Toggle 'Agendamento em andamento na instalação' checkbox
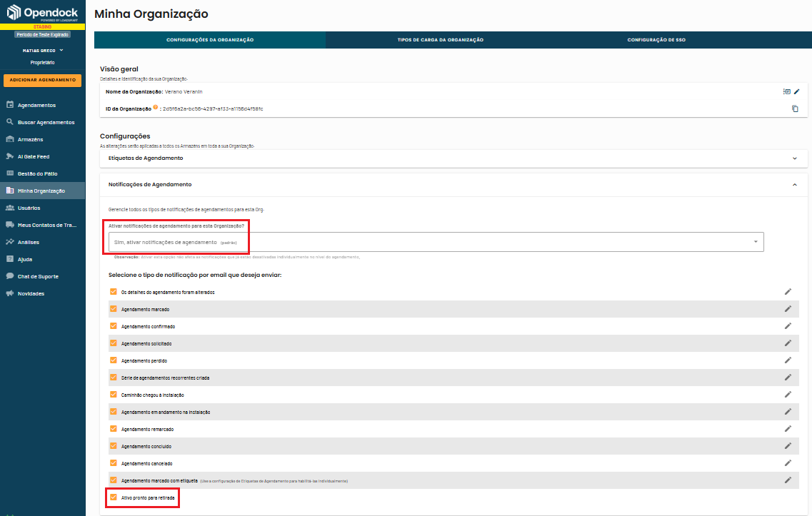The image size is (812, 516). 114,412
